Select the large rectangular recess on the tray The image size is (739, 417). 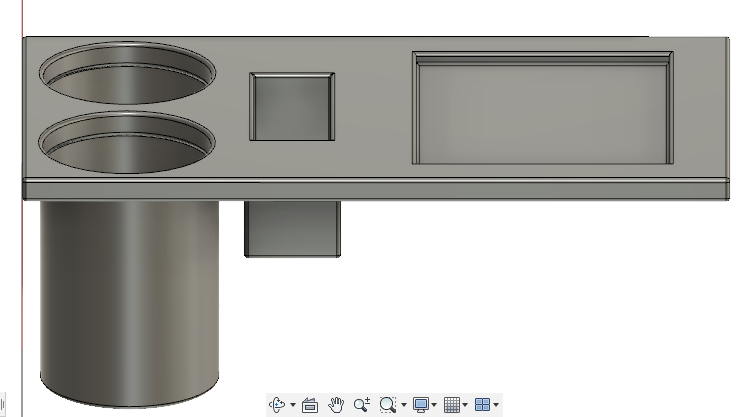[542, 108]
